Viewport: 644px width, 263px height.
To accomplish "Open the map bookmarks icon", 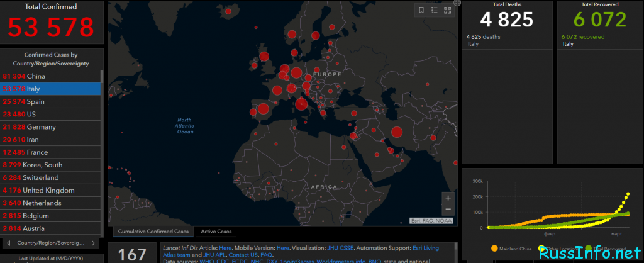I will [421, 10].
